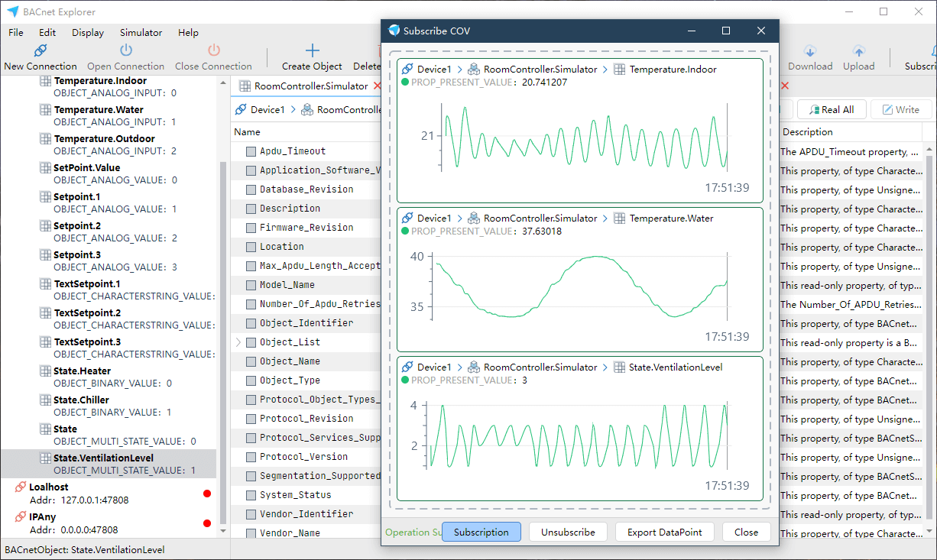Tick the Model_Name property checkbox

[251, 285]
